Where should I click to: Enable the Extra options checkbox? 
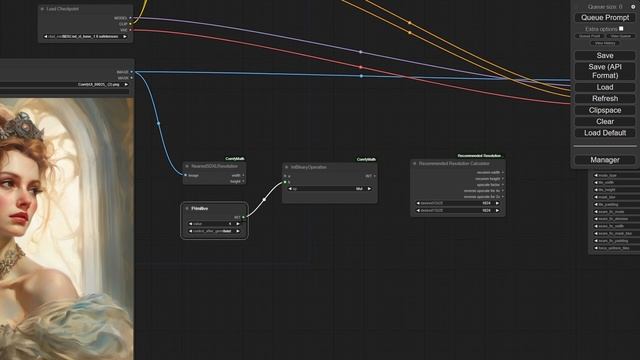(621, 29)
